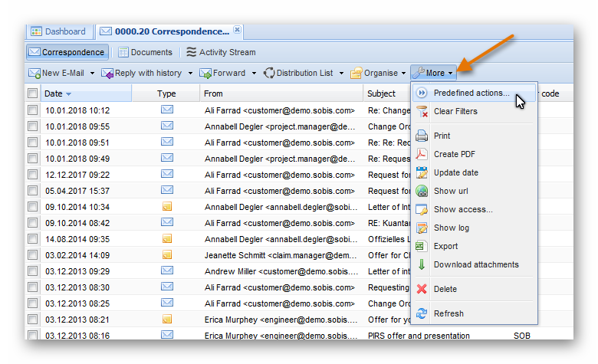Choose Predefined actions... from the menu
Screen dimensions: 598x364
pyautogui.click(x=471, y=93)
